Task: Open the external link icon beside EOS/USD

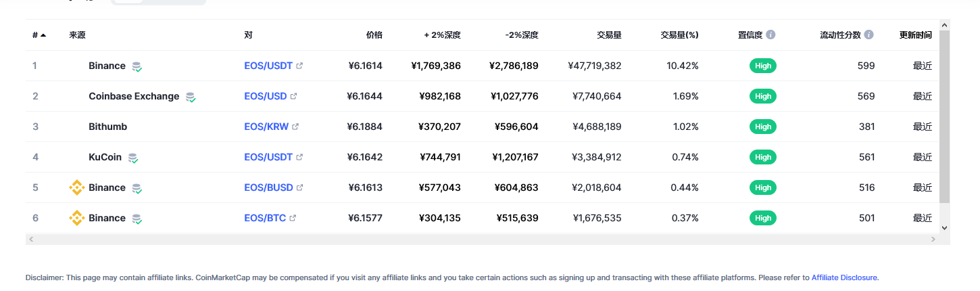Action: pyautogui.click(x=293, y=96)
